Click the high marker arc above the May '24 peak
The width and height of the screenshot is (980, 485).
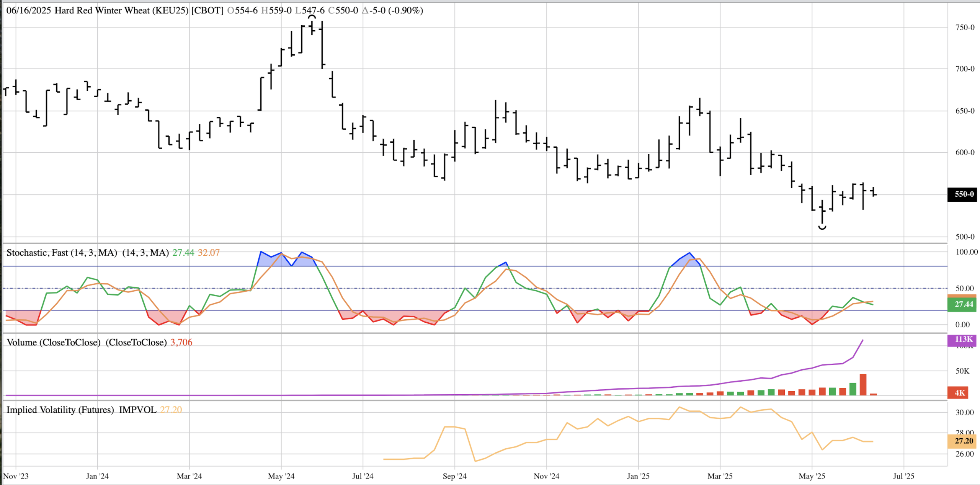click(312, 17)
